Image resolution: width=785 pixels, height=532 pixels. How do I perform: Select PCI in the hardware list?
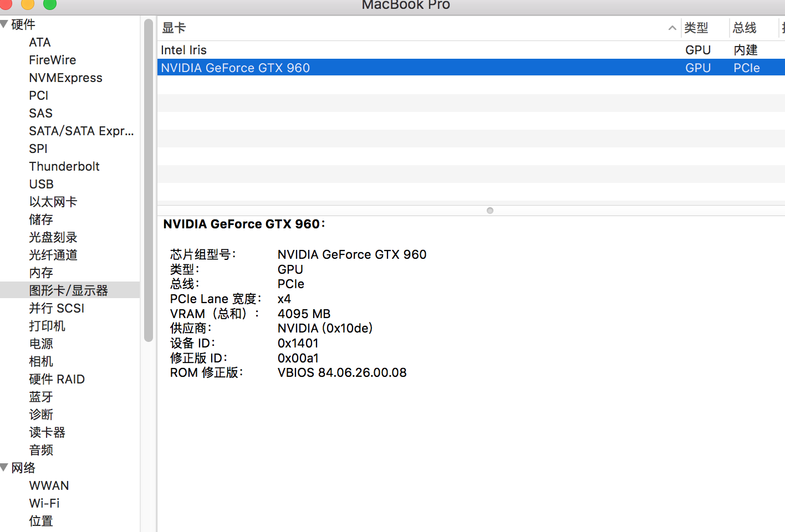pyautogui.click(x=39, y=96)
